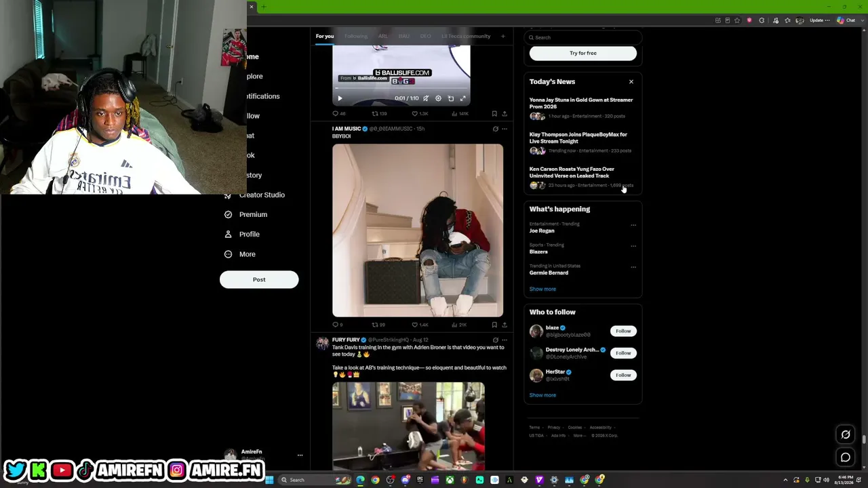Follow Destroy Lonely Archive account
This screenshot has width=868, height=488.
[x=623, y=353]
